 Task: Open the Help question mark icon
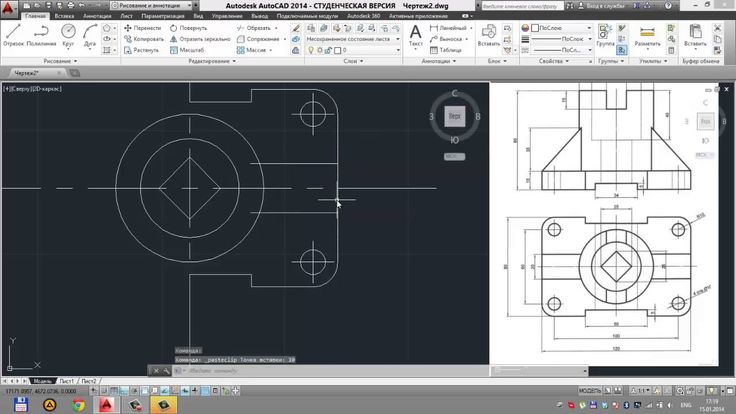click(x=668, y=6)
